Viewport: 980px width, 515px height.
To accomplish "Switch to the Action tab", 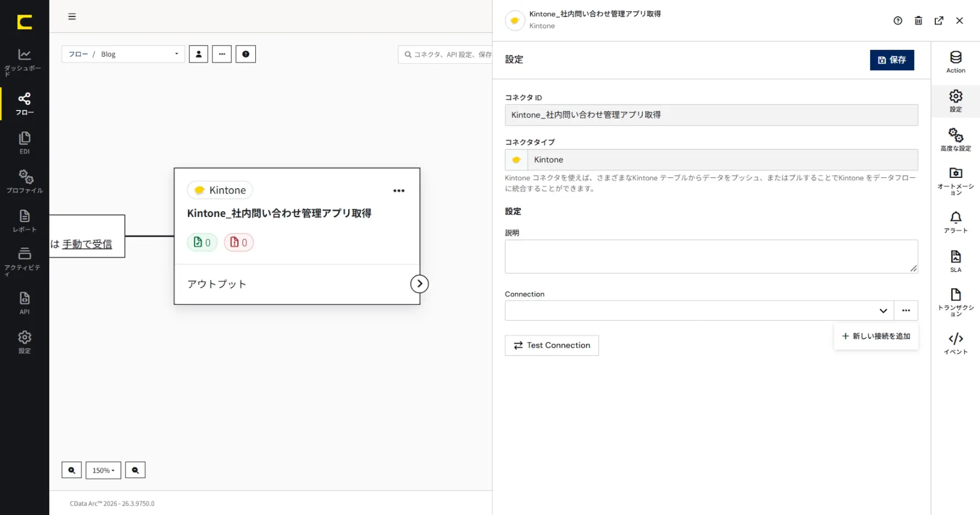I will (x=956, y=62).
